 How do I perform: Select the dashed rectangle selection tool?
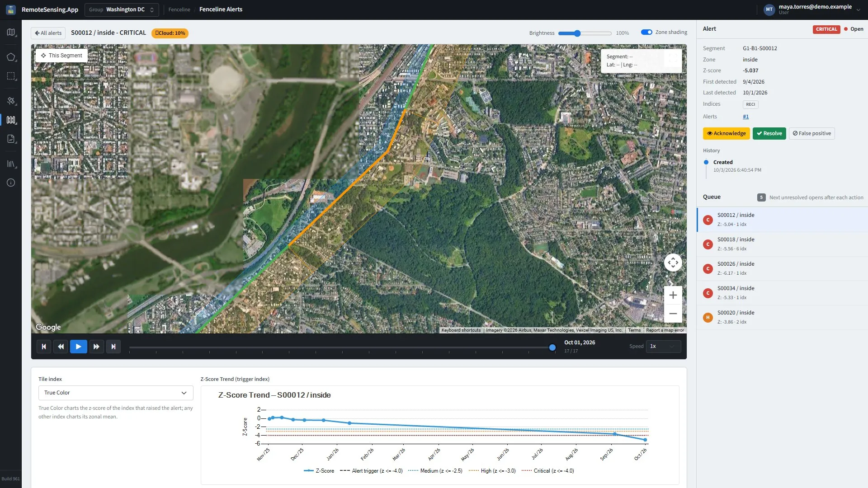tap(11, 76)
